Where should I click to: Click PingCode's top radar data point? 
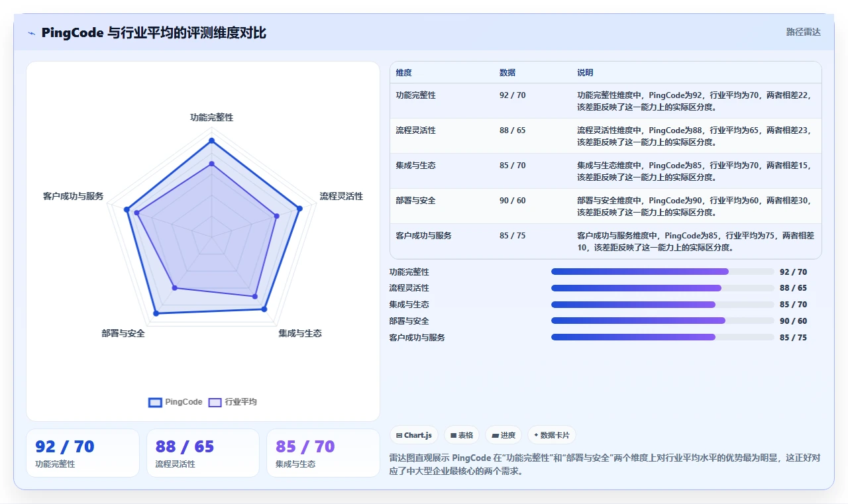(212, 140)
